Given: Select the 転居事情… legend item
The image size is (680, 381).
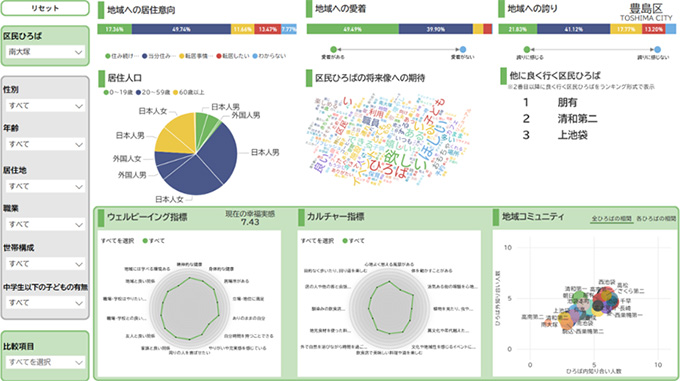Looking at the screenshot, I should coord(196,56).
